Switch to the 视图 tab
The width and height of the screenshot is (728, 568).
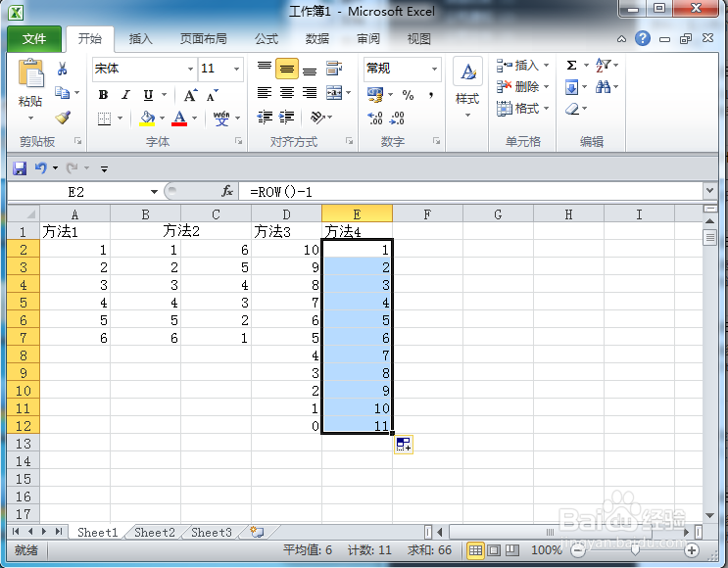(418, 39)
